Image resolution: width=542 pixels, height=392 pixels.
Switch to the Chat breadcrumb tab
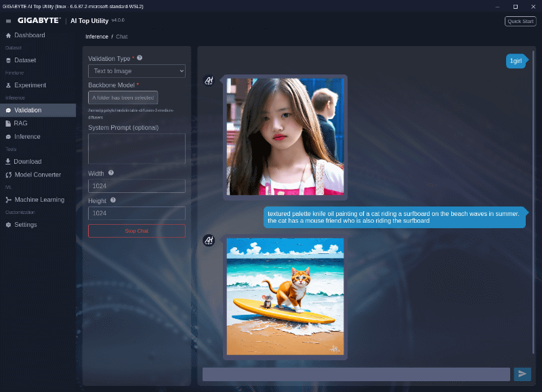[x=121, y=37]
